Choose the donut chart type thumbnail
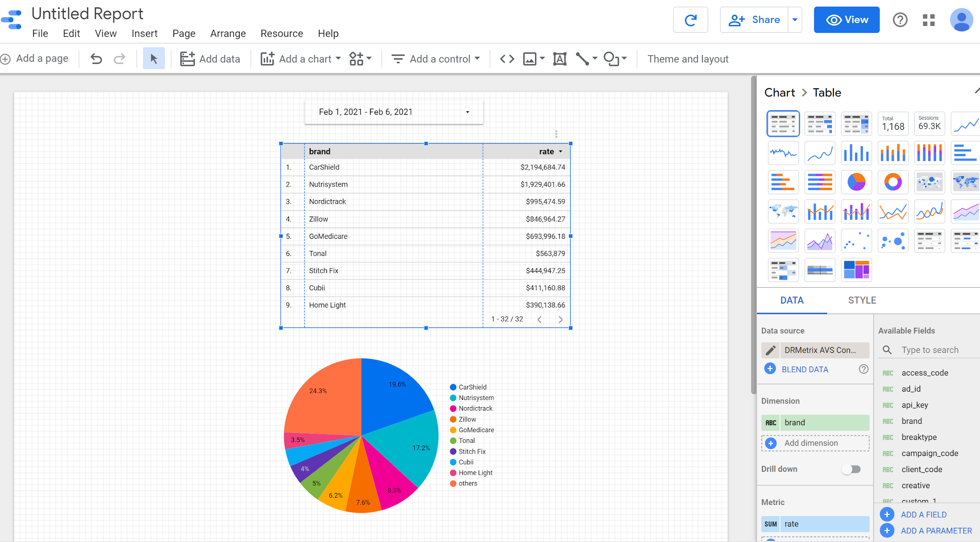 click(x=893, y=182)
